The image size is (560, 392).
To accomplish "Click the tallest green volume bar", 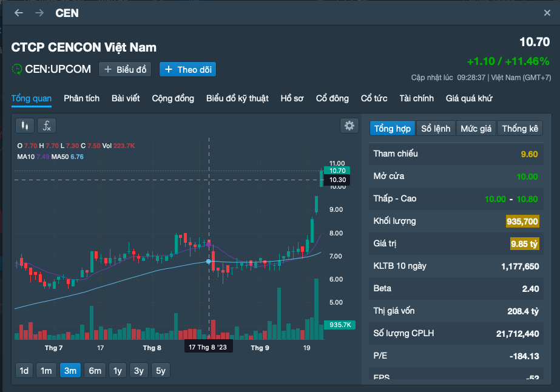I will 317,309.
